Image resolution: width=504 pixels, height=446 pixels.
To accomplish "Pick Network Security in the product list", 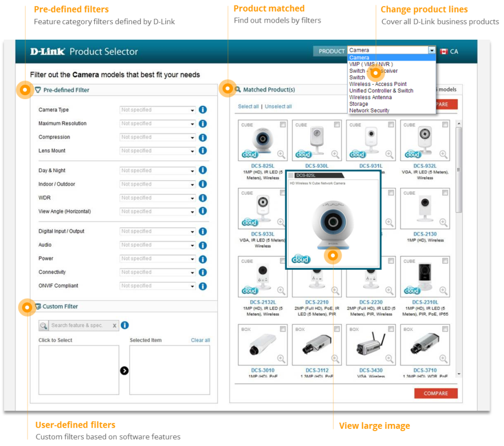I will pos(369,111).
